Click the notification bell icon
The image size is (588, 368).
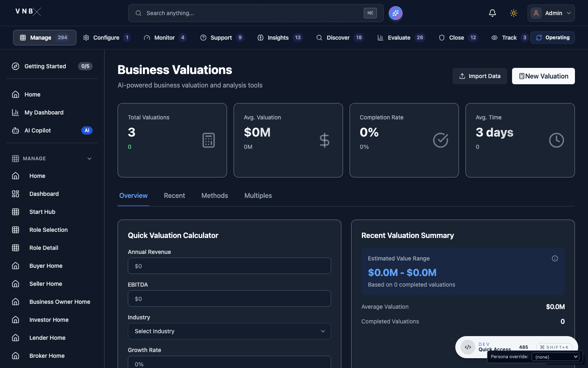click(492, 13)
